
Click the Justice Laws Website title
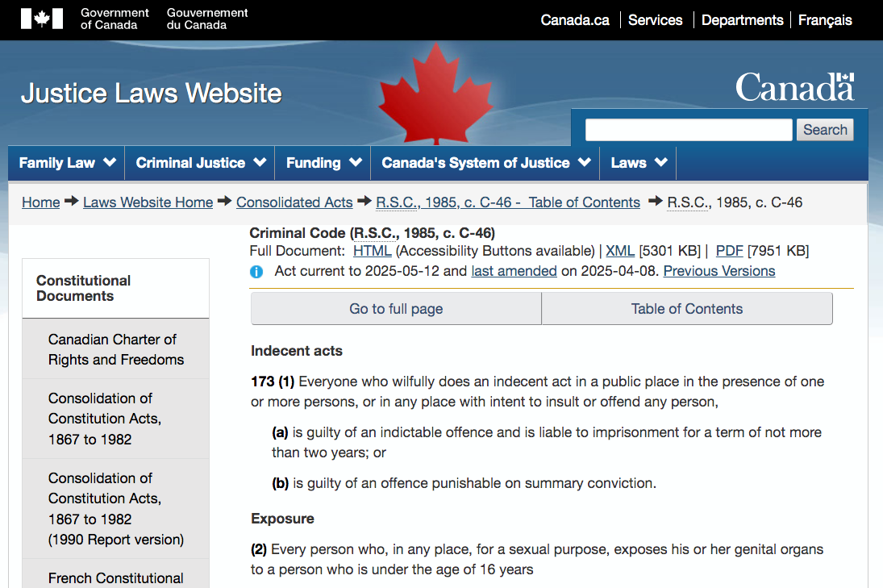(x=151, y=93)
